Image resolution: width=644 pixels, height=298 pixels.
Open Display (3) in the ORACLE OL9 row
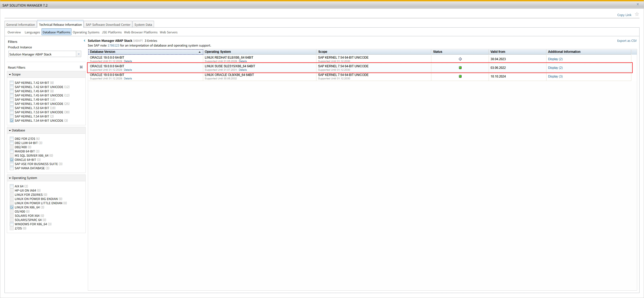(x=555, y=76)
